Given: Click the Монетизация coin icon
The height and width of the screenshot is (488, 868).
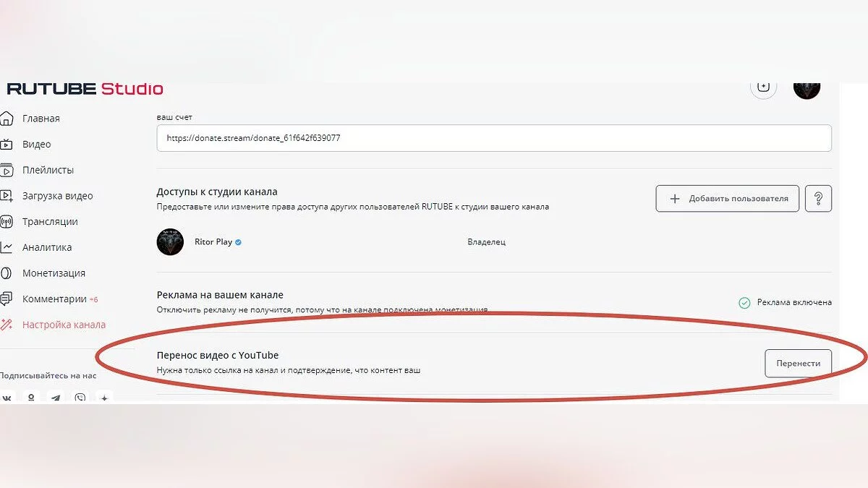Looking at the screenshot, I should click(7, 273).
